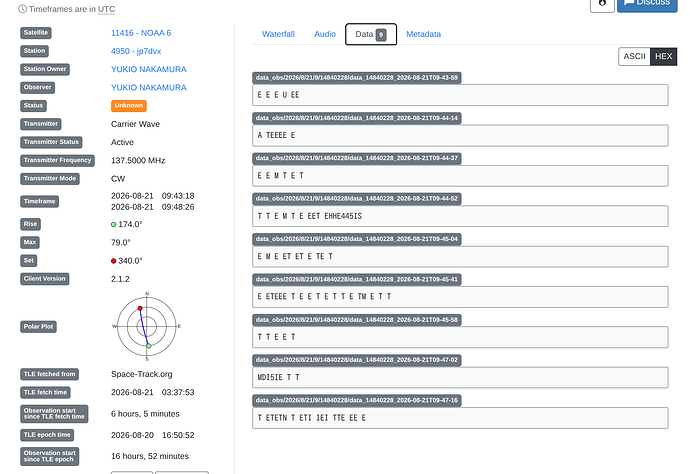This screenshot has width=690, height=474.
Task: Switch data view to HEX
Action: pos(663,56)
